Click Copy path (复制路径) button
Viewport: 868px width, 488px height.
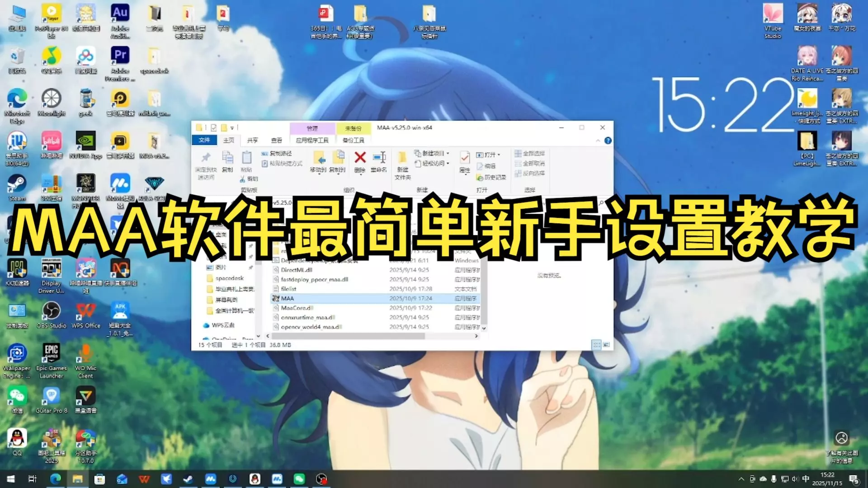[277, 154]
